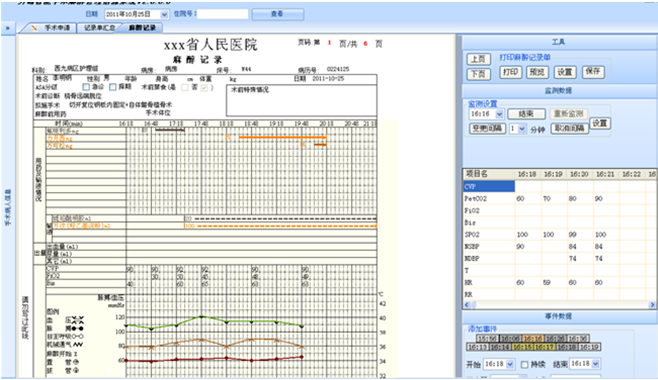This screenshot has height=380, width=658.
Task: Enable the 持续 checkbox in event section
Action: [x=525, y=364]
